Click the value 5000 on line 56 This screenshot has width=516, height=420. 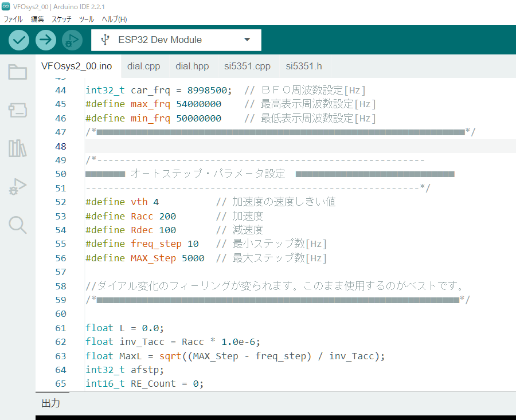(193, 258)
